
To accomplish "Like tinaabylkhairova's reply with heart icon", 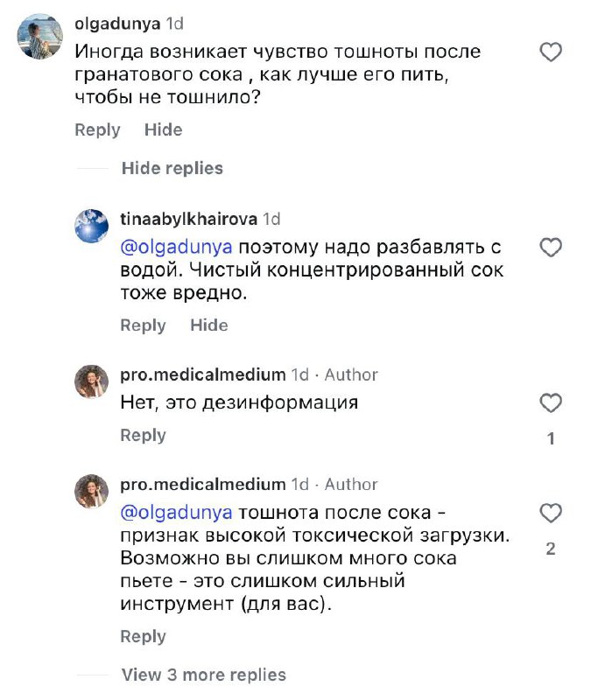I will [x=550, y=248].
